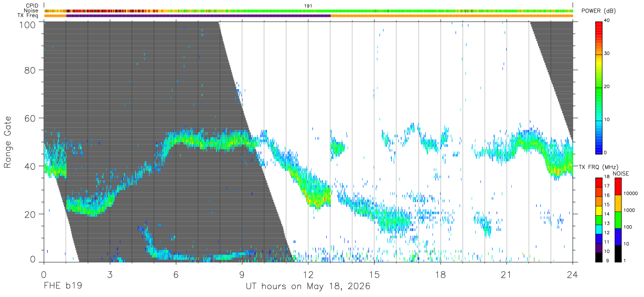The image size is (644, 297).
Task: Click the 40 tick on power colorbar
Action: click(607, 21)
